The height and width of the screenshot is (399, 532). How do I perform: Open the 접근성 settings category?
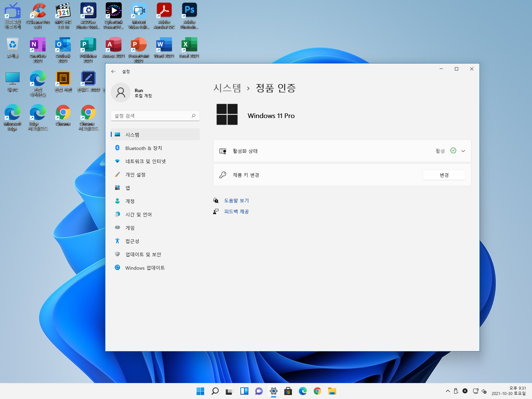pos(155,241)
